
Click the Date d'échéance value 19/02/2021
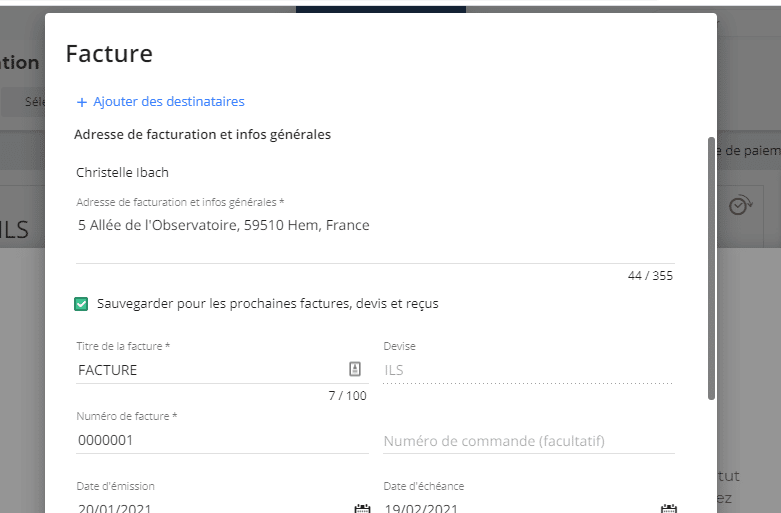(x=421, y=508)
